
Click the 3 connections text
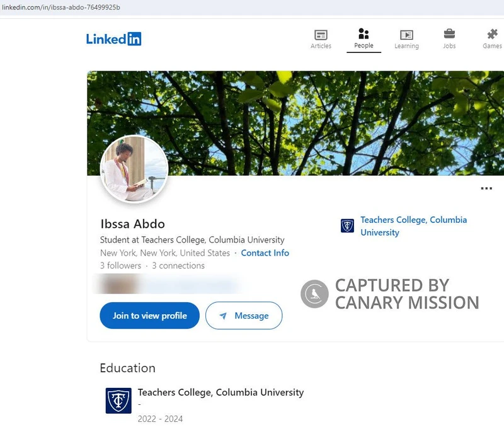point(178,265)
